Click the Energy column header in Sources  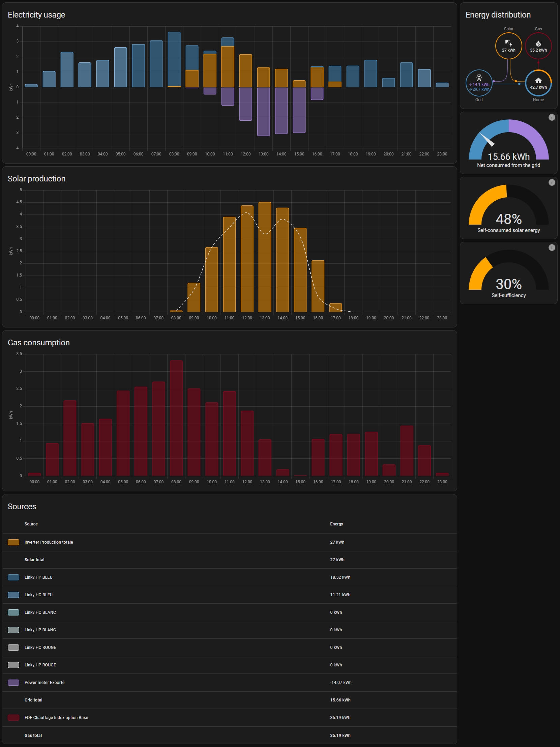click(x=336, y=524)
